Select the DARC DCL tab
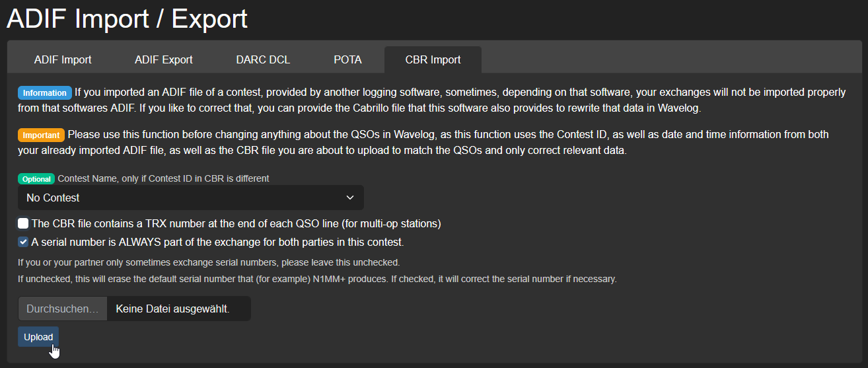 pyautogui.click(x=263, y=59)
